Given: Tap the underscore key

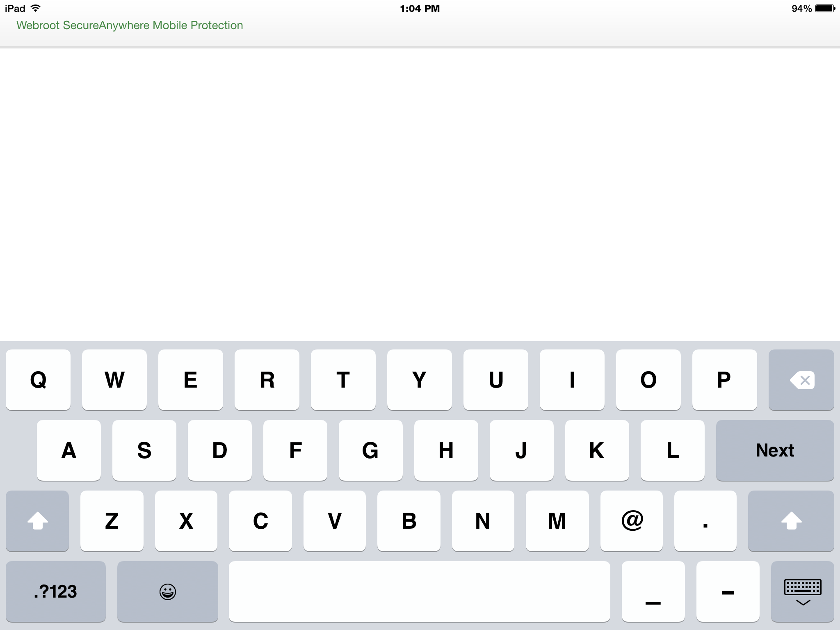Looking at the screenshot, I should coord(653,591).
